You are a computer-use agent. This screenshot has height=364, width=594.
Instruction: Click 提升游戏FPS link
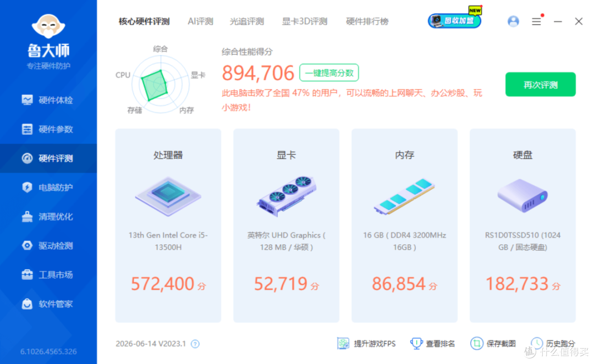pyautogui.click(x=366, y=344)
